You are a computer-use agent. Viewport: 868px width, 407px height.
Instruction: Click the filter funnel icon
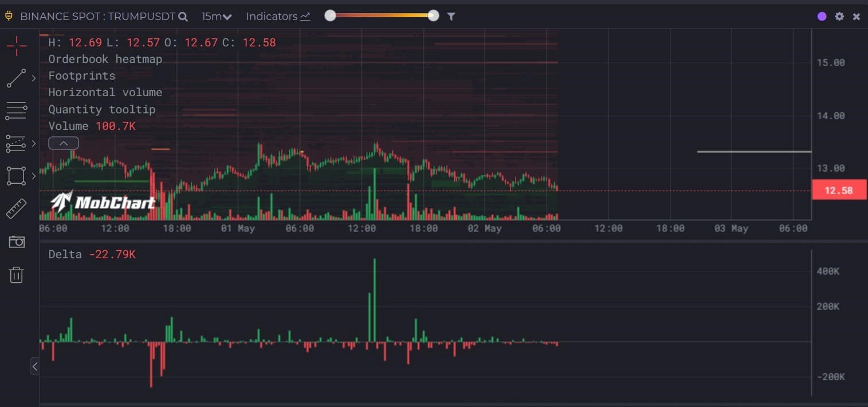pyautogui.click(x=451, y=17)
